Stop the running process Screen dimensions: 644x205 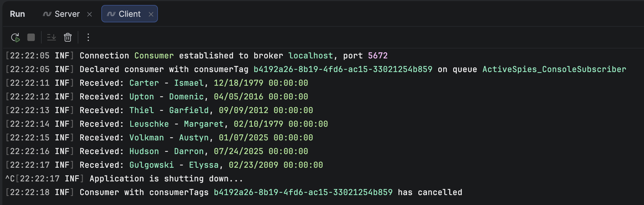[x=31, y=38]
